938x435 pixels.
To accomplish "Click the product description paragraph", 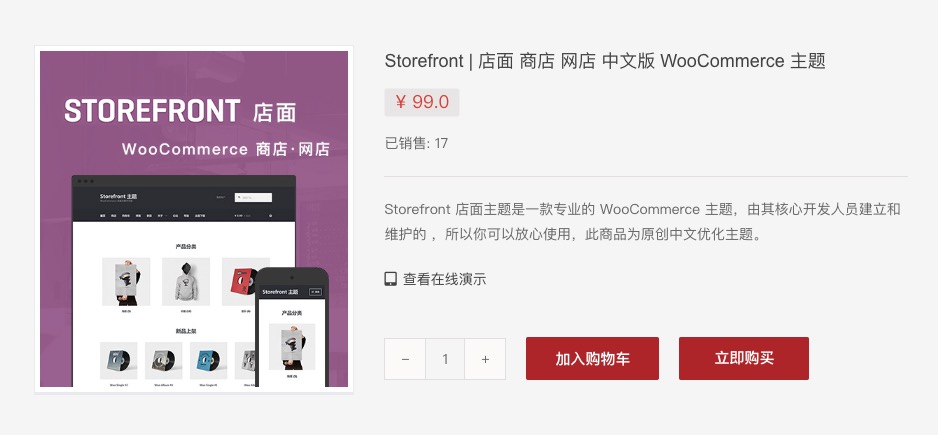I will (642, 221).
